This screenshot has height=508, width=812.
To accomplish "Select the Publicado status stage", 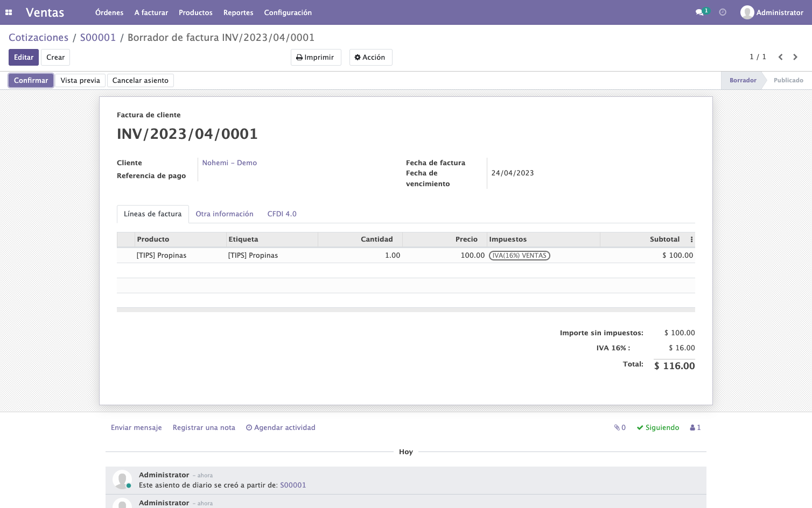I will pos(788,81).
